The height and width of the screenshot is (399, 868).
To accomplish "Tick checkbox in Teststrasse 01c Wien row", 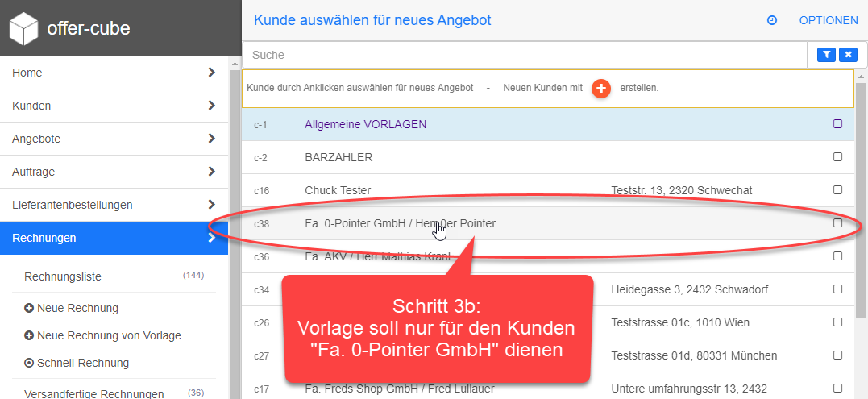I will tap(837, 322).
